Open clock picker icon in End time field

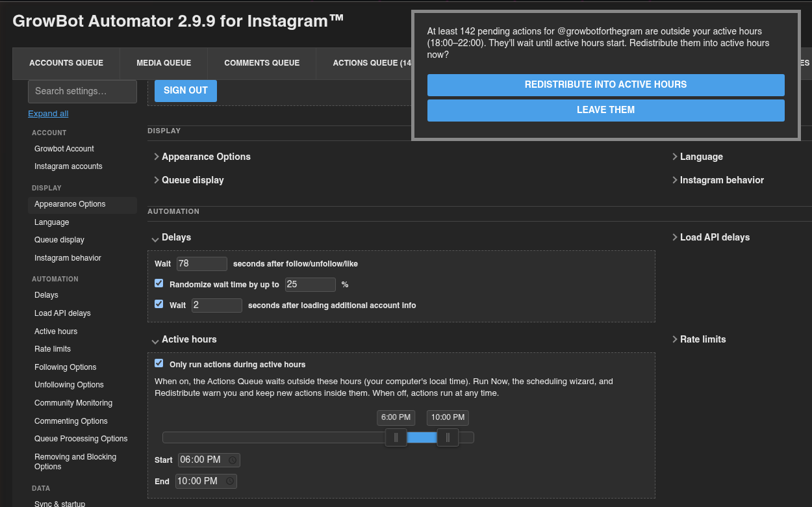[x=229, y=482]
